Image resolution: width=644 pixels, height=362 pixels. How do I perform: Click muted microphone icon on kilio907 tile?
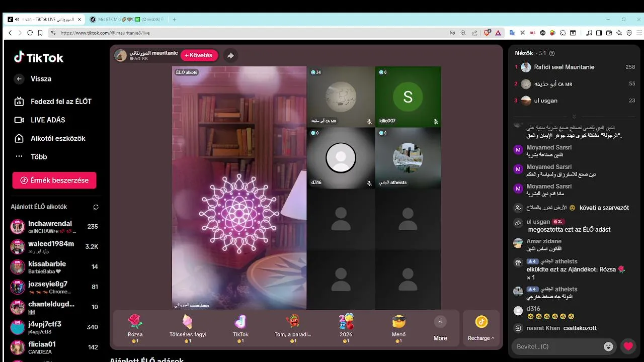pos(436,122)
